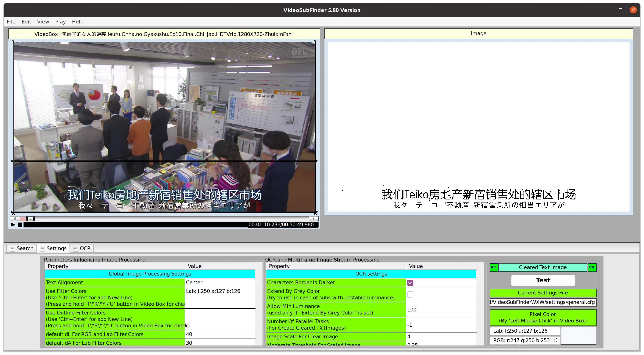The height and width of the screenshot is (355, 644).
Task: Click the Test button in OCR panel
Action: pyautogui.click(x=542, y=280)
